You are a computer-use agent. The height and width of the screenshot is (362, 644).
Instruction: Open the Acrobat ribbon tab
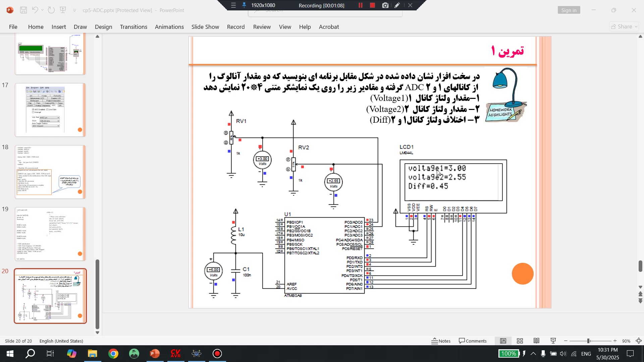coord(329,27)
